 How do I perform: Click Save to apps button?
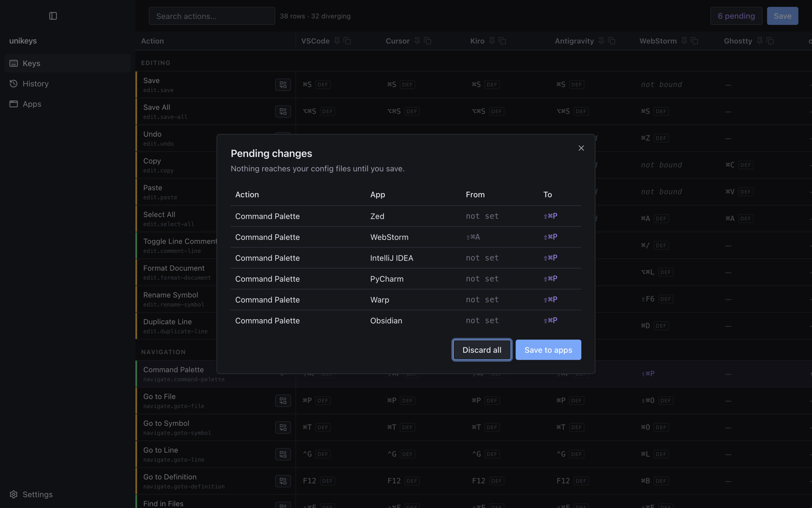tap(548, 350)
